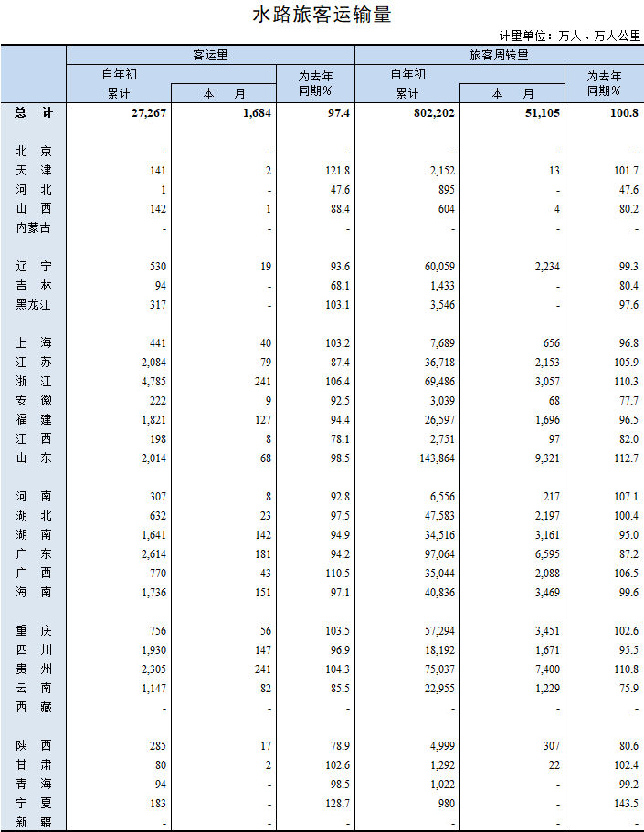The image size is (644, 832).
Task: Click Guizhou's monthly turnover value 7,400
Action: [x=547, y=669]
